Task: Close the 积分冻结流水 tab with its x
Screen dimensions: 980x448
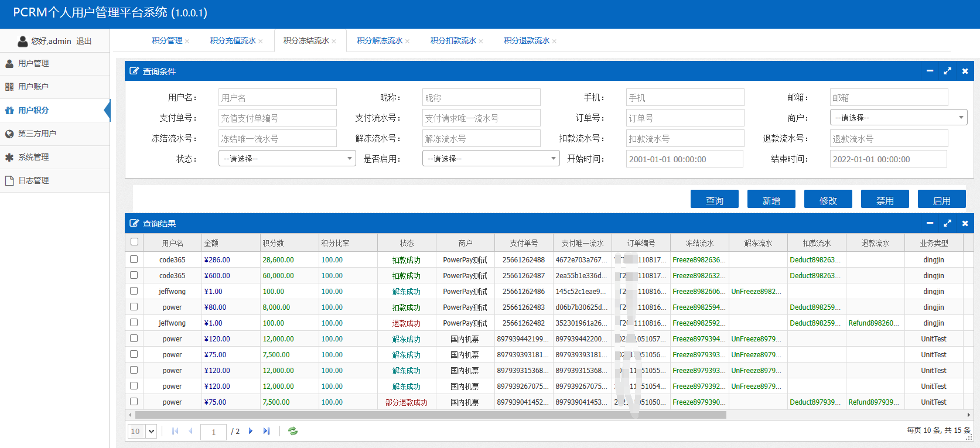Action: click(334, 41)
